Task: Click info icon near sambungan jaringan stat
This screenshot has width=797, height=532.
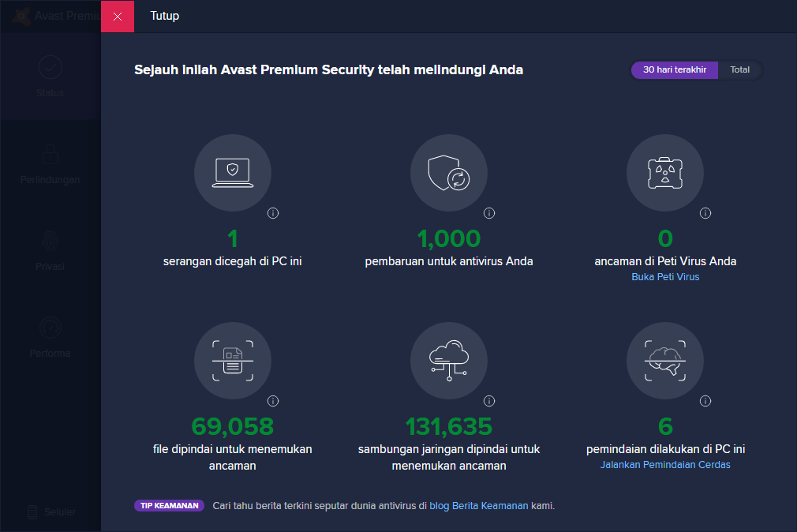Action: coord(489,401)
